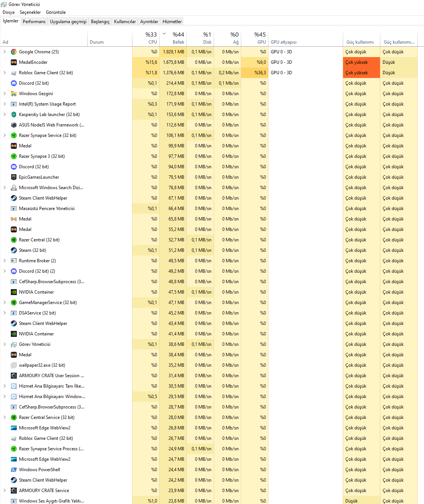Expand the Roblox Game Client process with 1.376,6 MB
This screenshot has height=504, width=424.
point(4,73)
